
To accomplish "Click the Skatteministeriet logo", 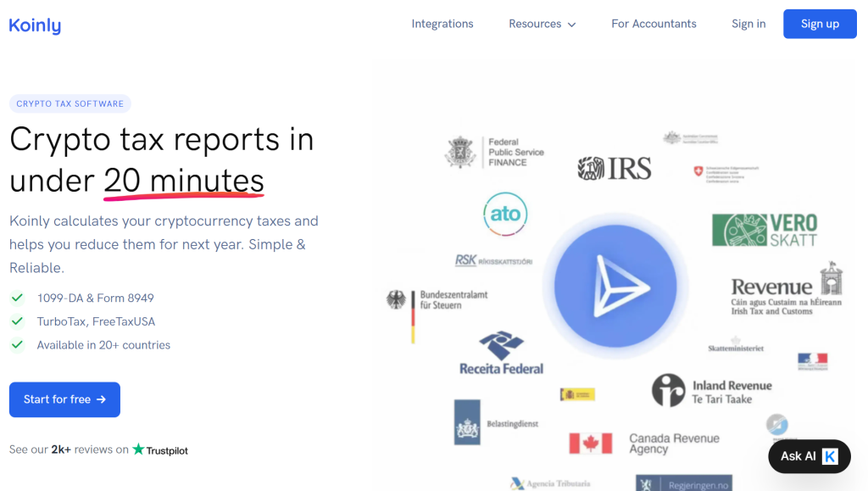I will [736, 344].
